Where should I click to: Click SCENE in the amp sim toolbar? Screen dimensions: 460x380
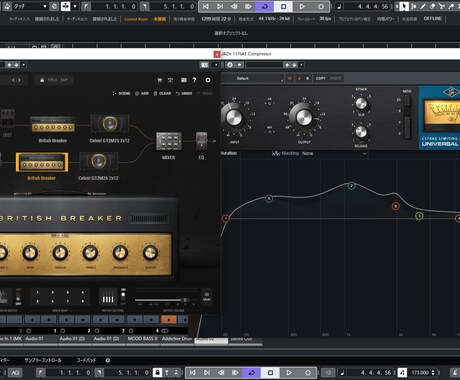122,93
